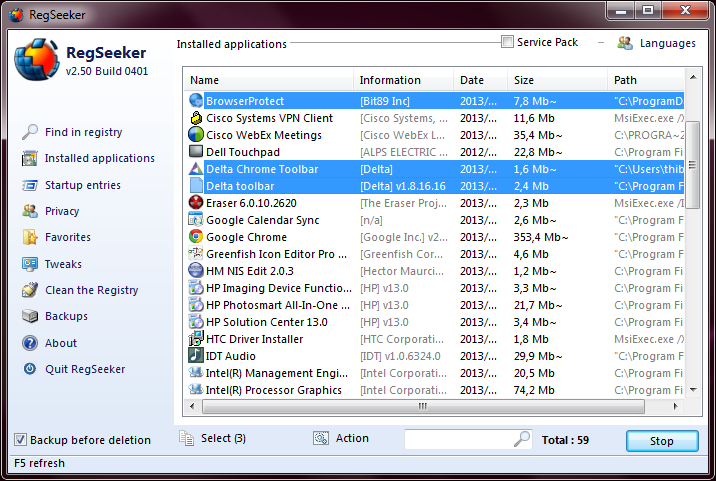Enable the Service Pack checkbox
716x481 pixels.
click(x=507, y=42)
